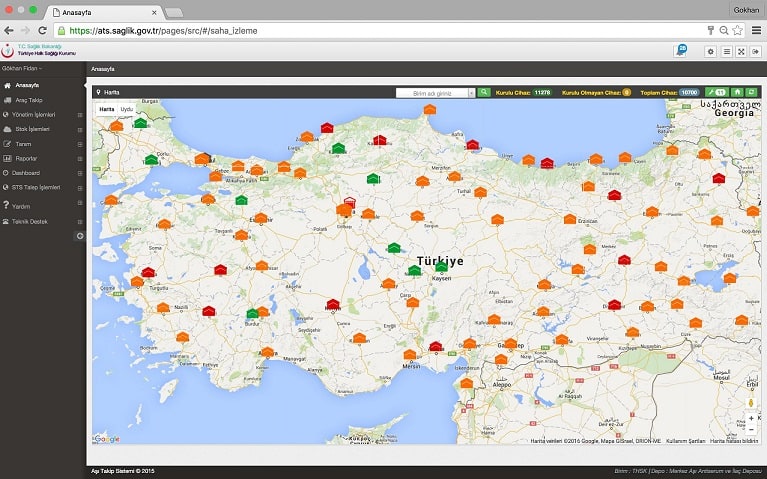The width and height of the screenshot is (767, 479).
Task: Click the notification bell icon
Action: pos(681,50)
